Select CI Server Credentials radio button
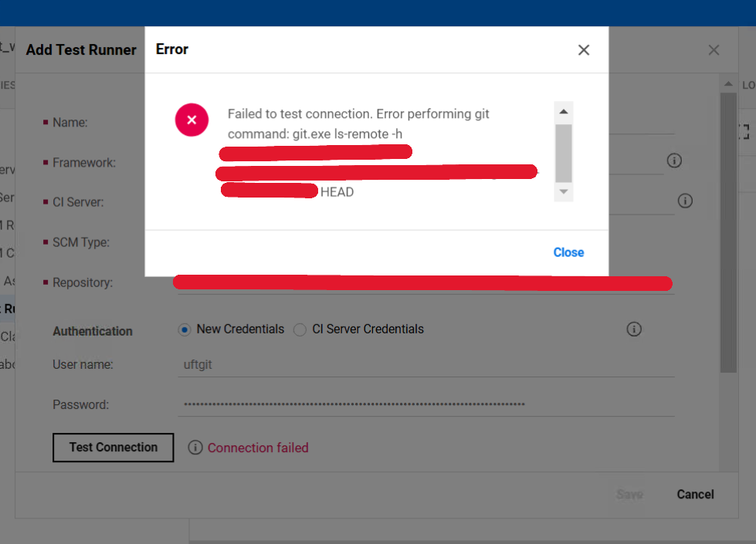 coord(300,329)
